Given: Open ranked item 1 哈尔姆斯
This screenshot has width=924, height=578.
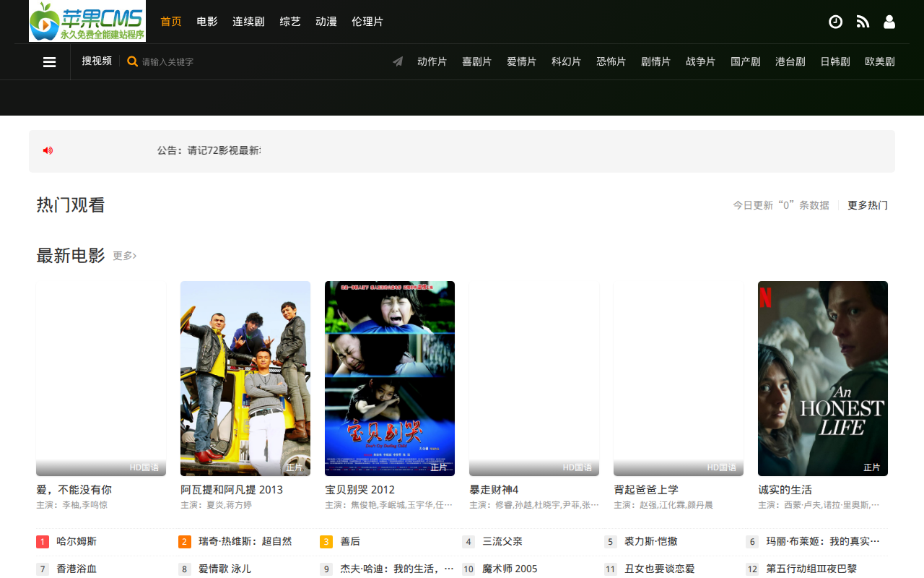Looking at the screenshot, I should (x=77, y=541).
